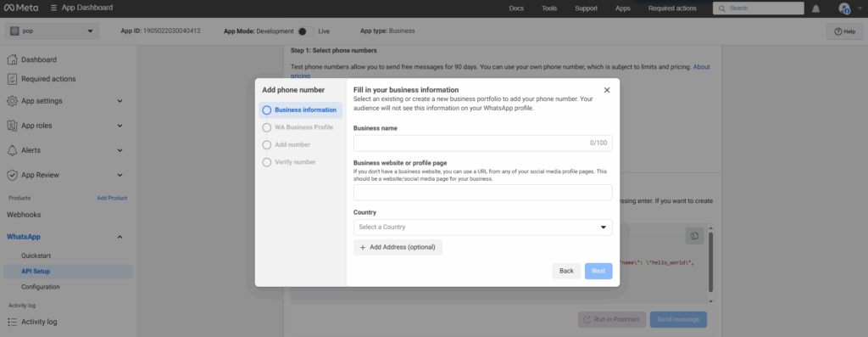This screenshot has width=868, height=337.
Task: Click the App Review shield icon
Action: pos(12,175)
